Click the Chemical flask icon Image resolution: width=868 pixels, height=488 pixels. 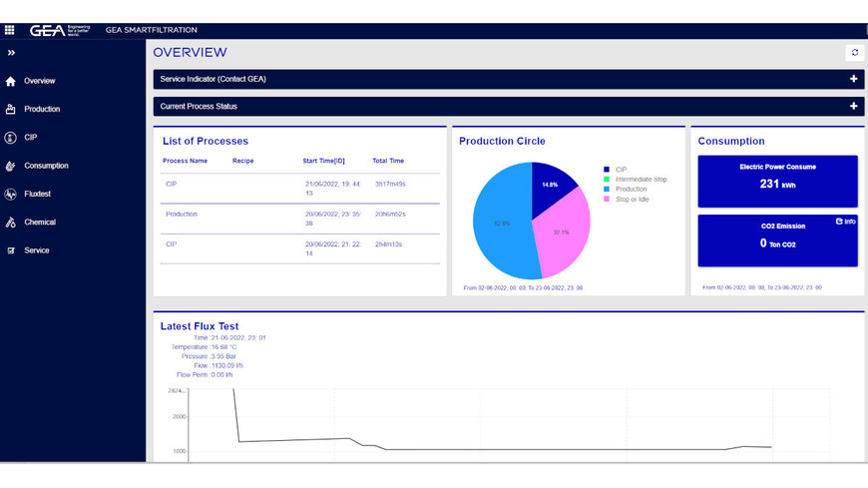(x=11, y=223)
